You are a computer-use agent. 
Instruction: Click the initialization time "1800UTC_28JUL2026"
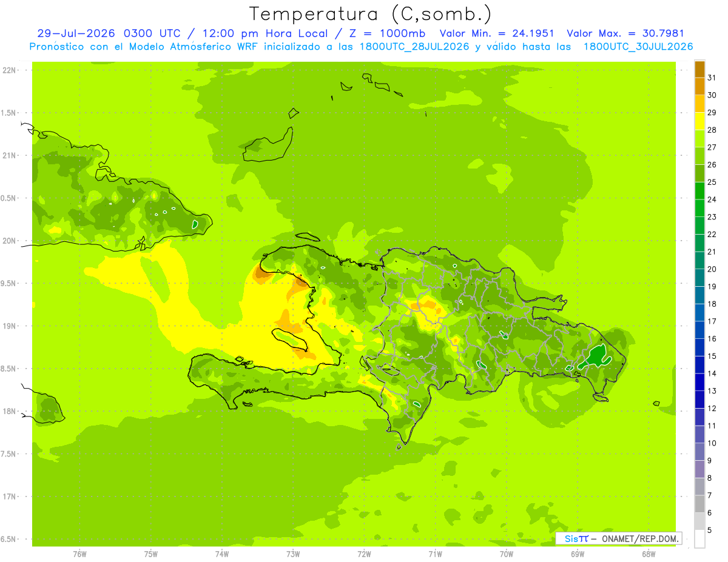[414, 47]
